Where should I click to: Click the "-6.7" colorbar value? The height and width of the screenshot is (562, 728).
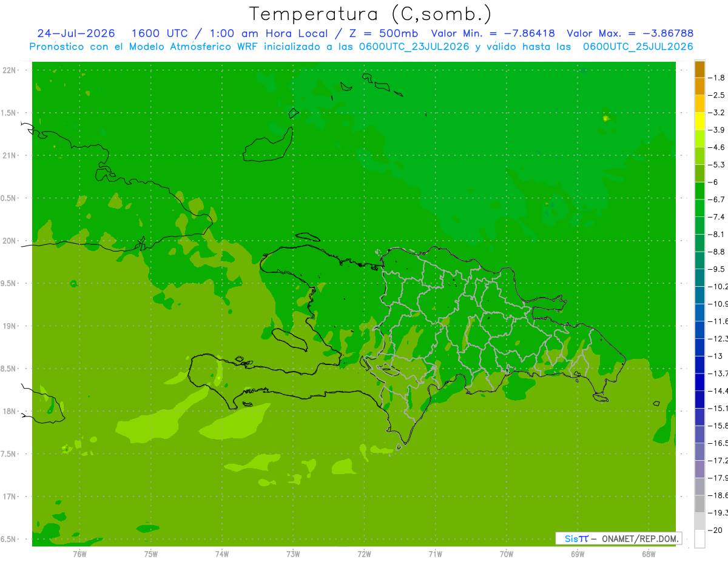tap(716, 199)
